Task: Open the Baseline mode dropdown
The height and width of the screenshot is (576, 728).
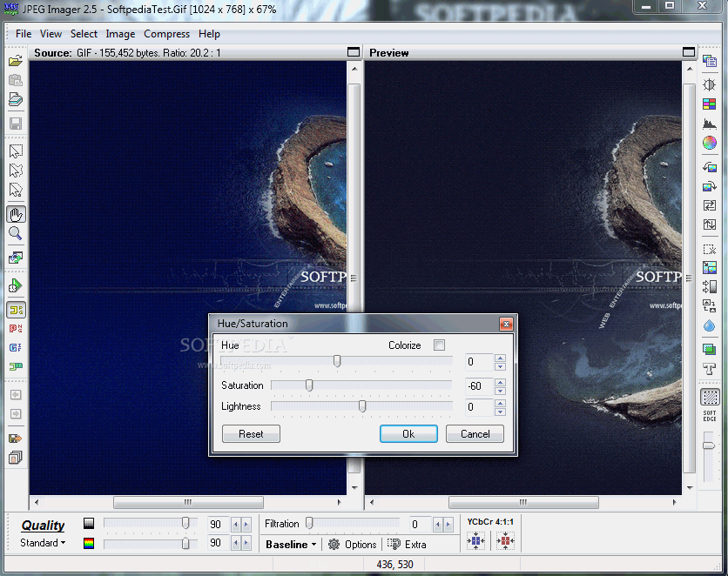Action: pyautogui.click(x=291, y=545)
